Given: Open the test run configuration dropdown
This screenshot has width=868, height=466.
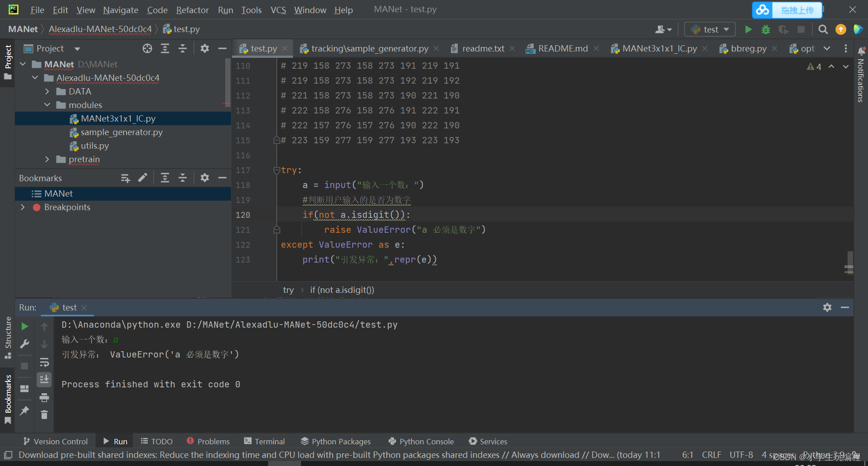Looking at the screenshot, I should (710, 29).
